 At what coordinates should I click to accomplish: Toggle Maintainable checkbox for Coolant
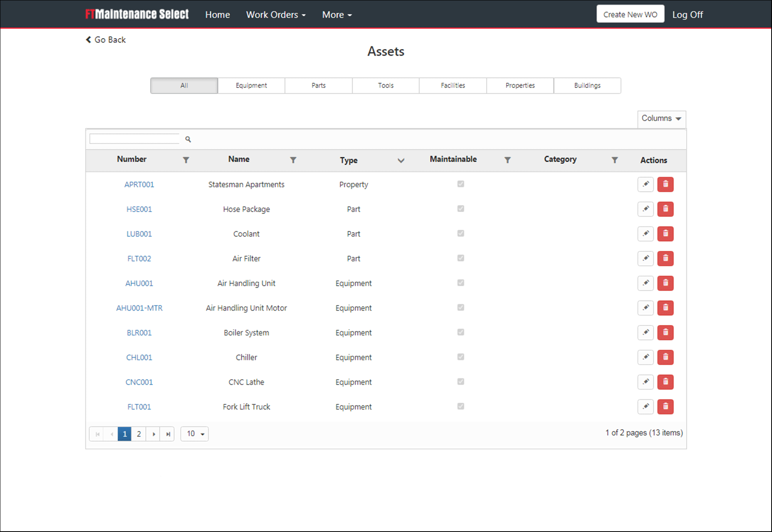(461, 233)
